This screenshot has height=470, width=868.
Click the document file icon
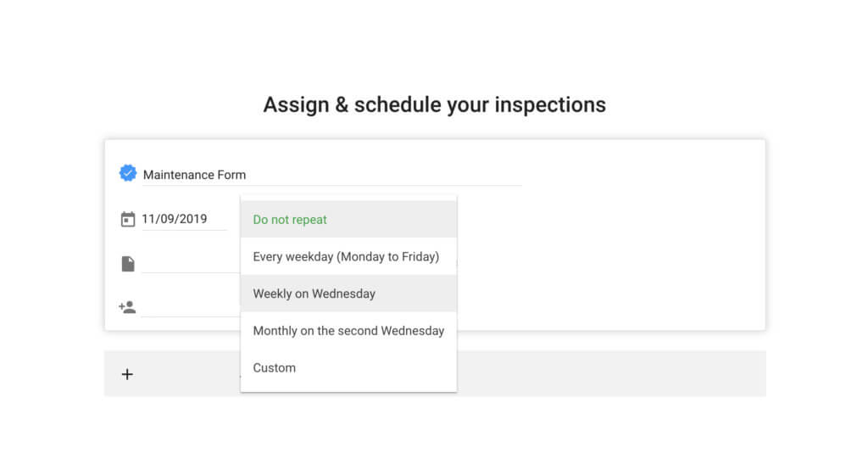pyautogui.click(x=128, y=264)
